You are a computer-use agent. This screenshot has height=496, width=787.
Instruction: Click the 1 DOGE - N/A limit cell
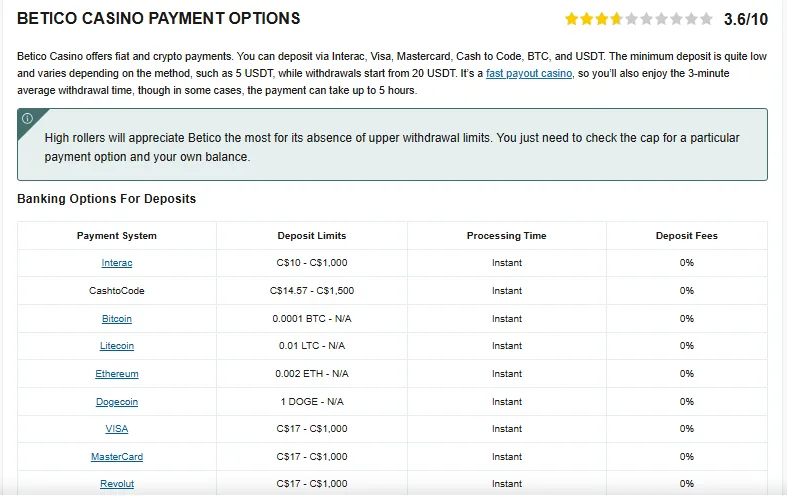(x=312, y=402)
